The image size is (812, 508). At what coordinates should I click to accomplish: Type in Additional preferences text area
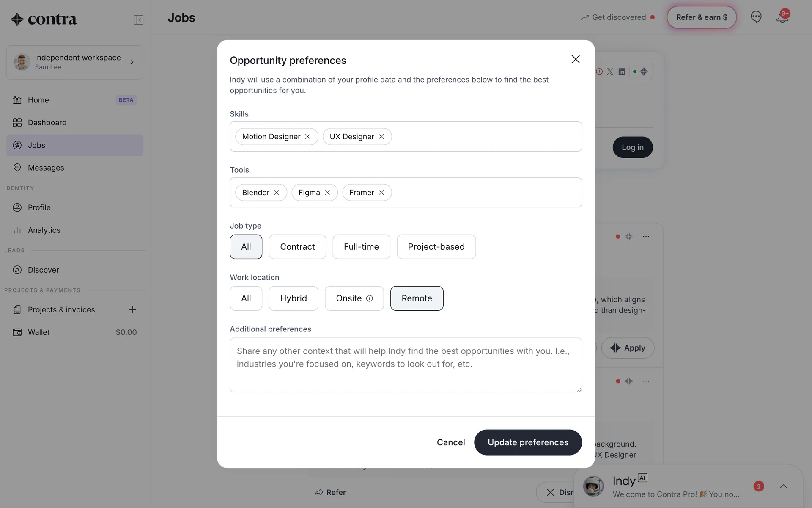(x=406, y=365)
